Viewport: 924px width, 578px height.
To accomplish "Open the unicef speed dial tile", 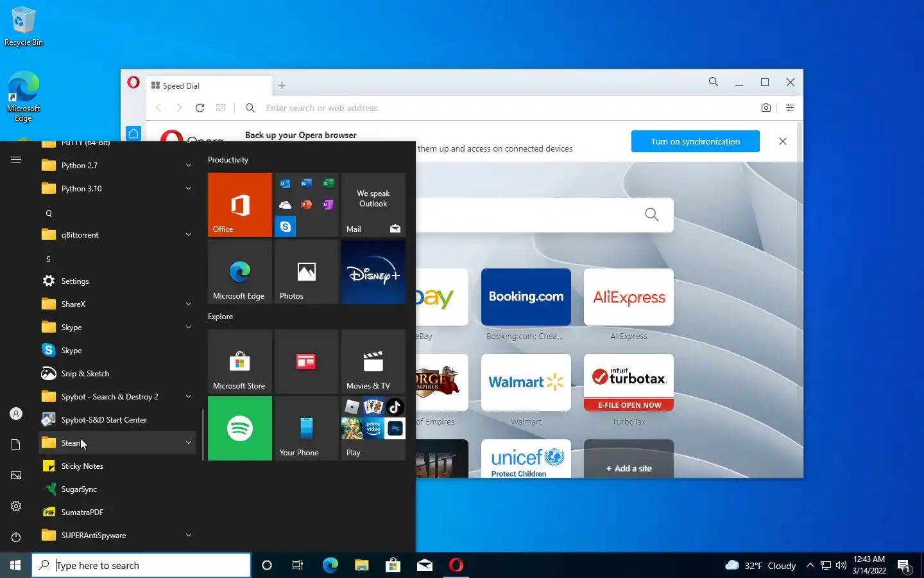I will pyautogui.click(x=526, y=459).
